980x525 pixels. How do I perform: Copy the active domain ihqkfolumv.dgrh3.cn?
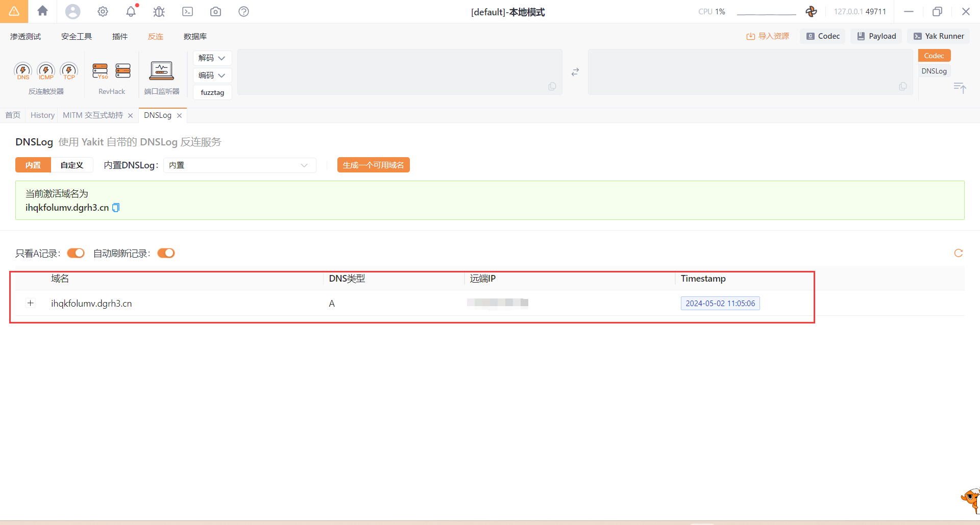coord(116,208)
